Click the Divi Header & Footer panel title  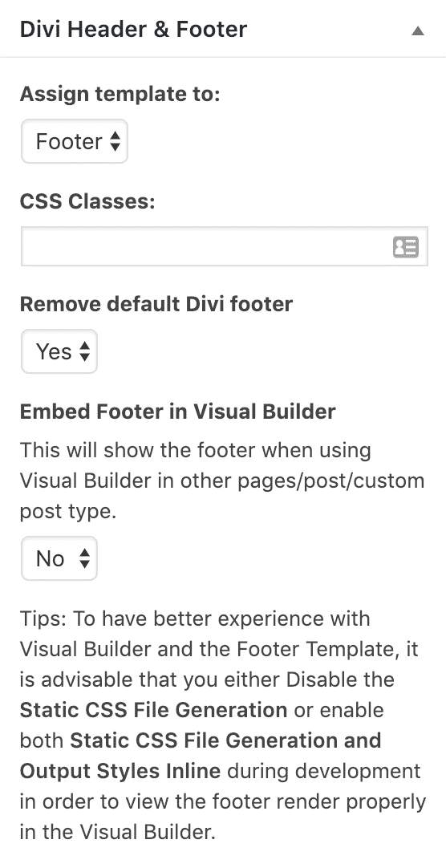(x=133, y=30)
